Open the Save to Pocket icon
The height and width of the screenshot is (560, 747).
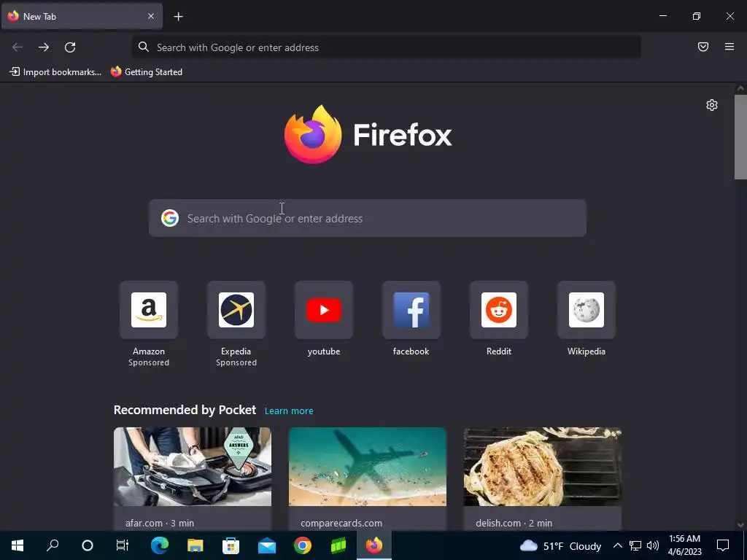(703, 47)
